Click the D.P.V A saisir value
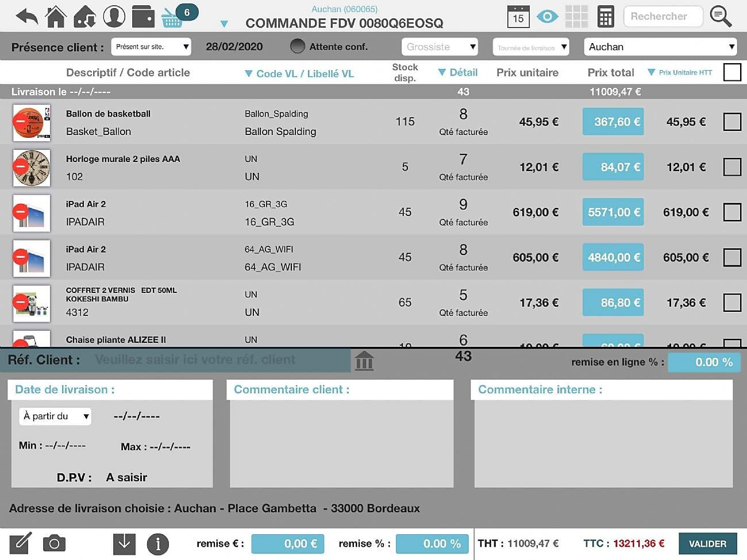747x560 pixels. [x=126, y=477]
